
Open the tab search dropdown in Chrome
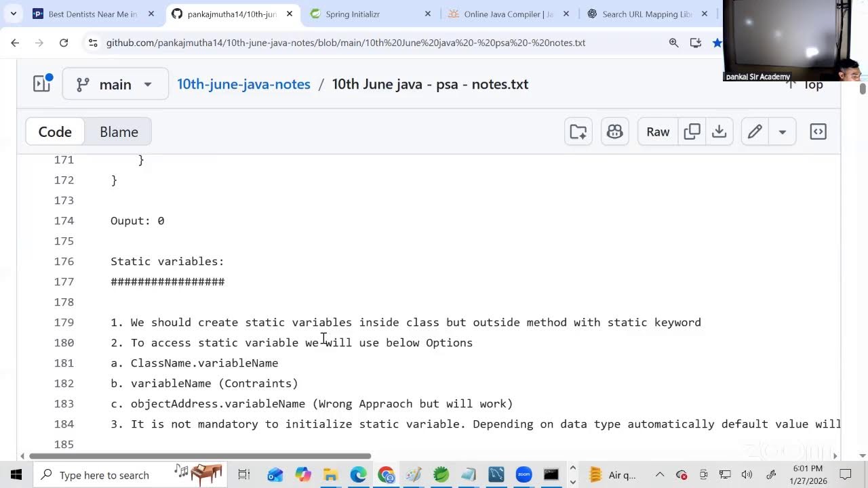pyautogui.click(x=13, y=14)
